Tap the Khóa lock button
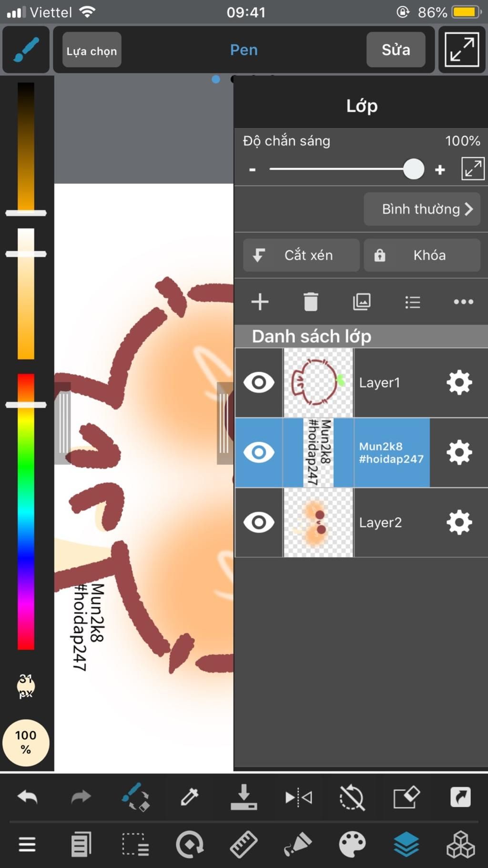This screenshot has width=488, height=868. coord(422,255)
